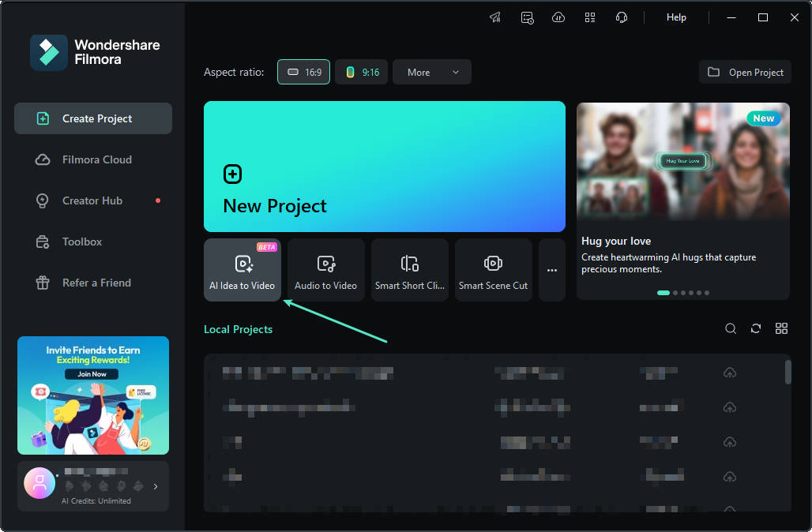Switch local projects to grid view
The image size is (812, 532).
[781, 328]
